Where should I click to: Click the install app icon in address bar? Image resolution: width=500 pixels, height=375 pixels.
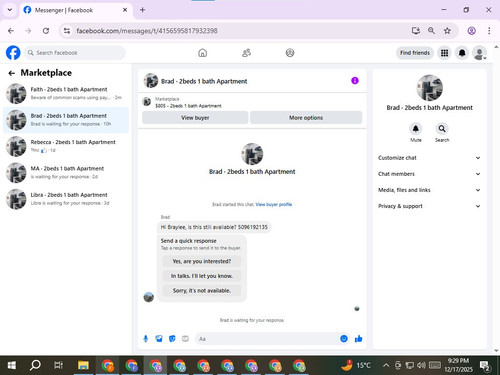416,31
